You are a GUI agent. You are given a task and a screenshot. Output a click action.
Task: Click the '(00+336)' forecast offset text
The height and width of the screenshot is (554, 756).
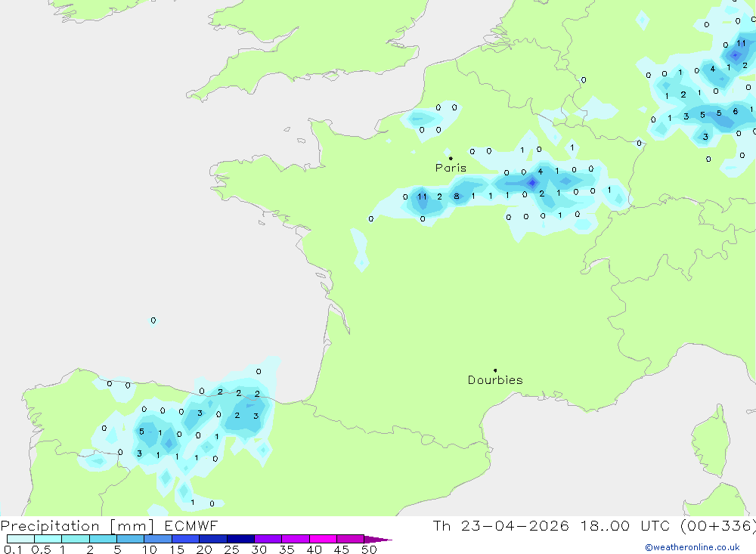pos(718,526)
